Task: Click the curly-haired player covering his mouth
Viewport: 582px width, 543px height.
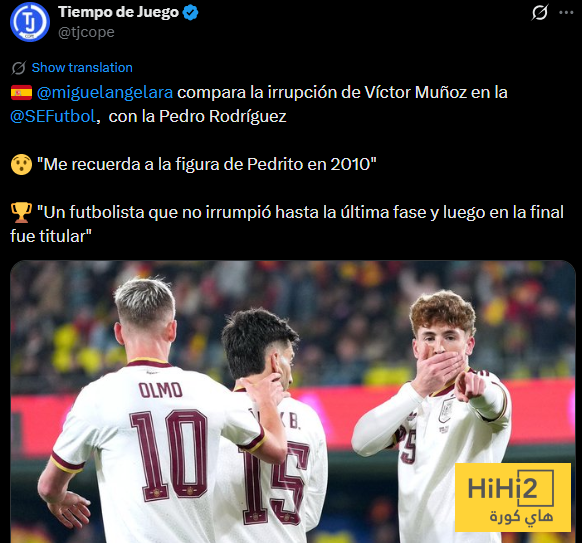Action: pyautogui.click(x=442, y=408)
